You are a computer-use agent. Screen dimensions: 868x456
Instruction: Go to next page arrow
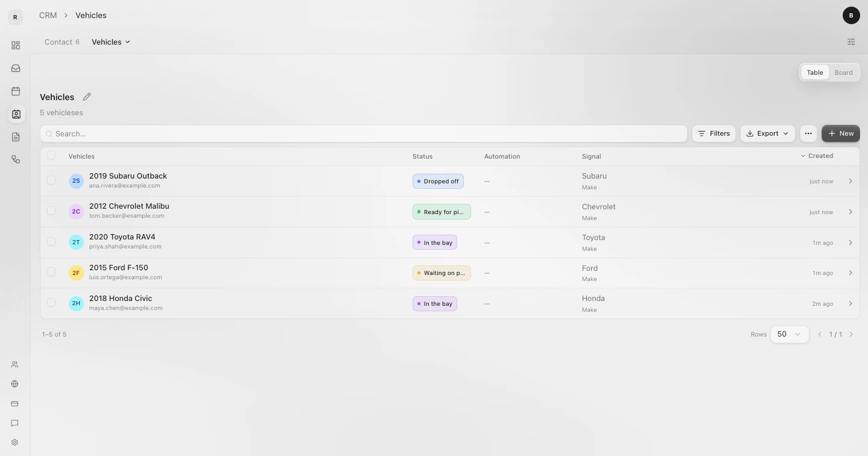851,334
